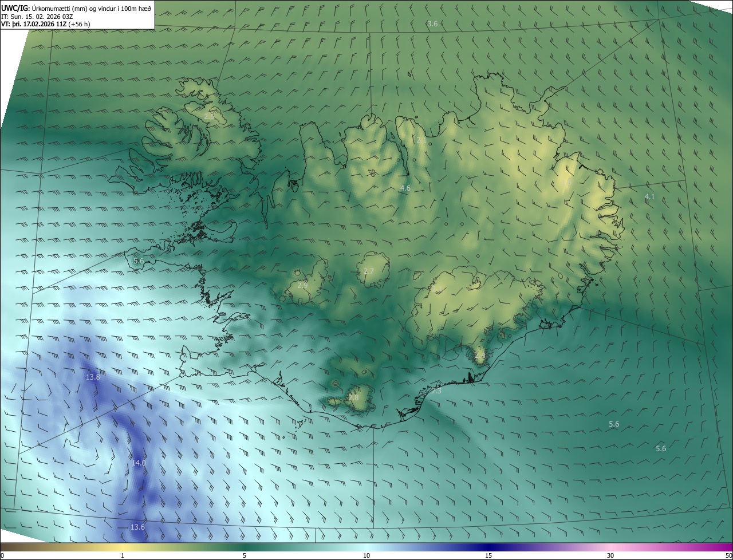
Task: Click the 2.7 value on the glacier
Action: pos(368,271)
